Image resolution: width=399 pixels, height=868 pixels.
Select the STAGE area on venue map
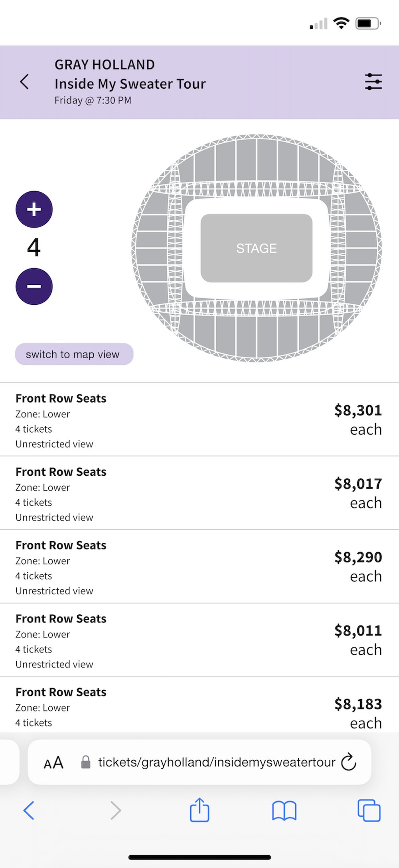tap(257, 248)
